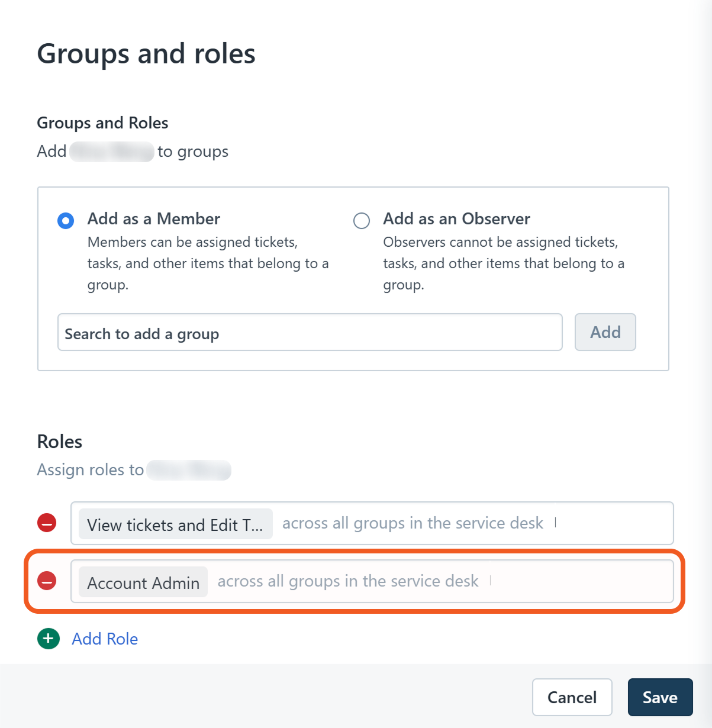Click the 'View tickets and Edit T...' role chip
The width and height of the screenshot is (712, 728).
pos(175,524)
